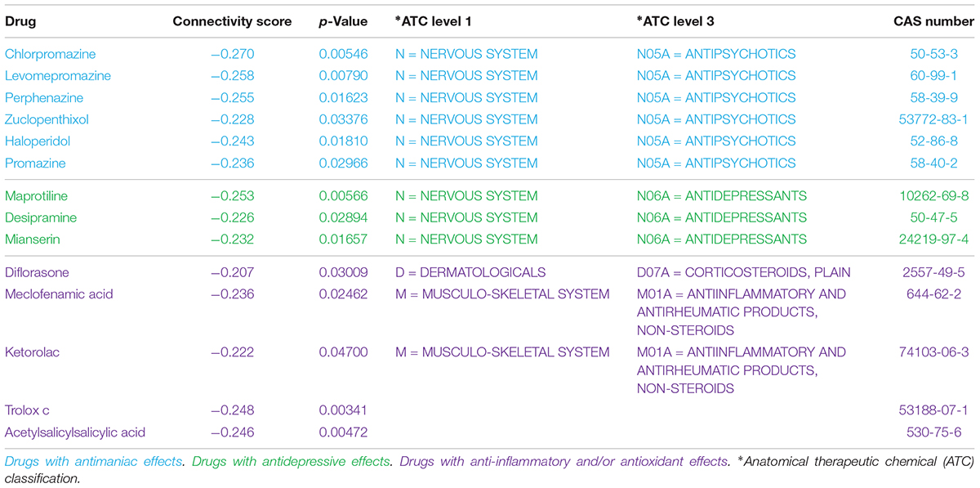Click p-value 0.01657

pos(343,240)
